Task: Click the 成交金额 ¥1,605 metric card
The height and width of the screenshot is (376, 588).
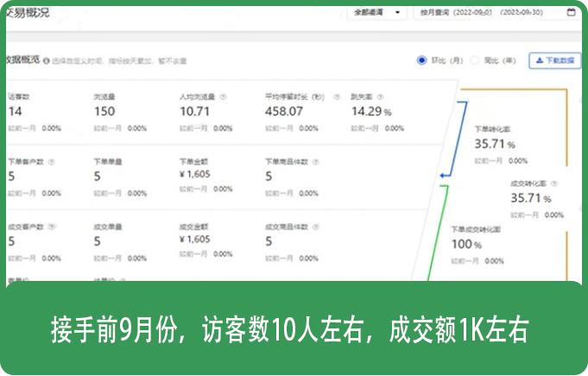Action: point(195,239)
